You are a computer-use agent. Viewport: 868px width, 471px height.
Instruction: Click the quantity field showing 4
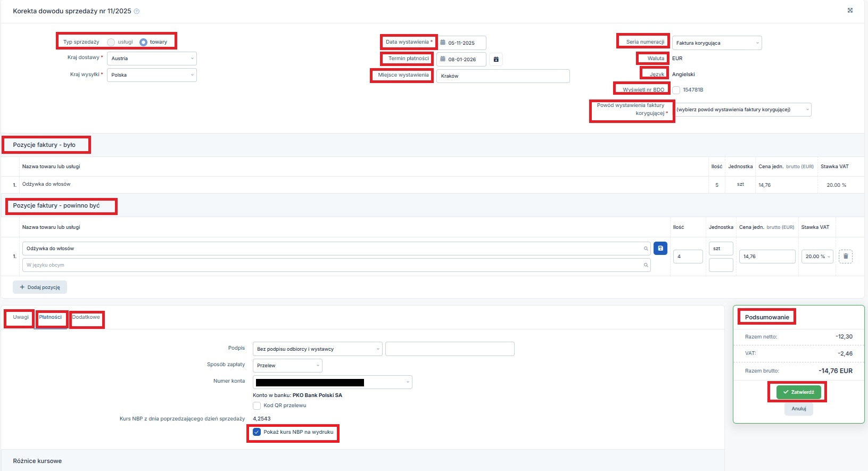(x=687, y=257)
